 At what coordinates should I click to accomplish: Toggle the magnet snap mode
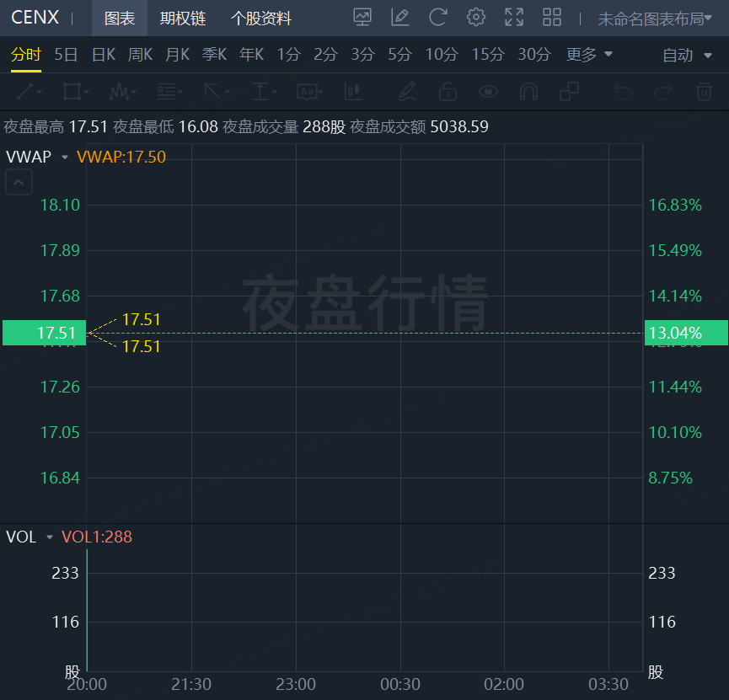pyautogui.click(x=528, y=92)
